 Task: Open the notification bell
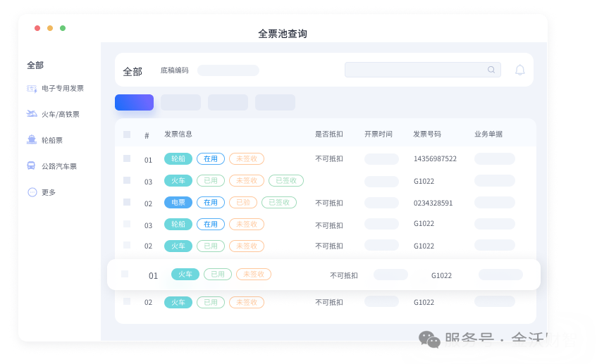click(519, 70)
